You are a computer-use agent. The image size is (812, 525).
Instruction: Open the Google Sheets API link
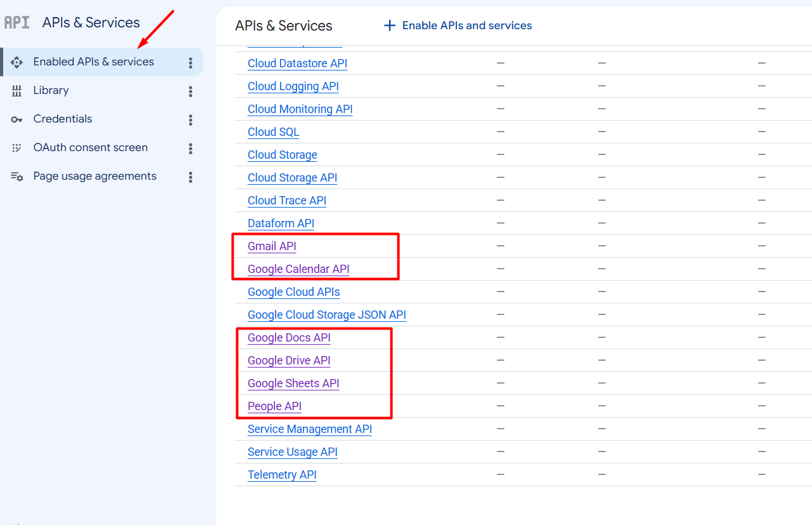click(x=294, y=383)
